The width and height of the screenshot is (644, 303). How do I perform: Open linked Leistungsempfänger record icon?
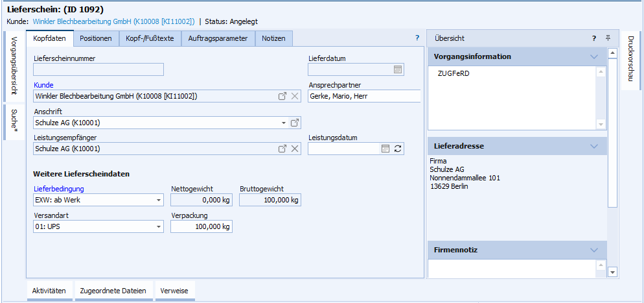(x=282, y=149)
